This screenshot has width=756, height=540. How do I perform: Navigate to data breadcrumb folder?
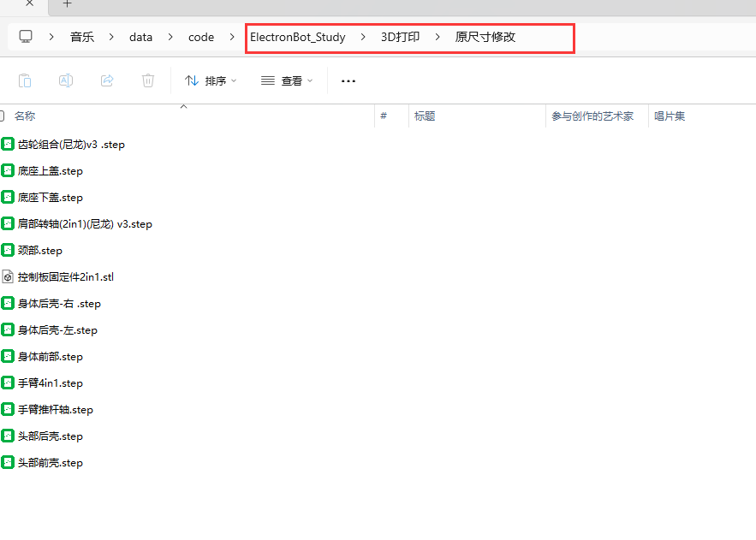(x=140, y=37)
